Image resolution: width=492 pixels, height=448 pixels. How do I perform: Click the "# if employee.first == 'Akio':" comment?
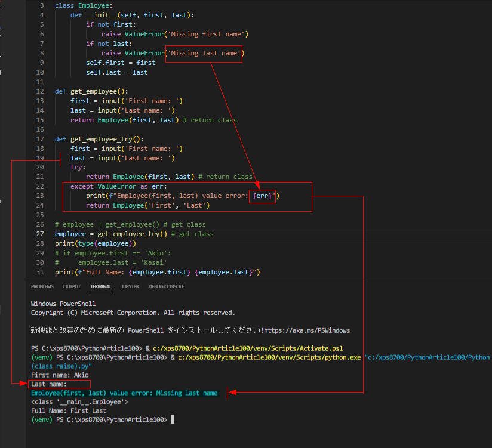coord(113,253)
